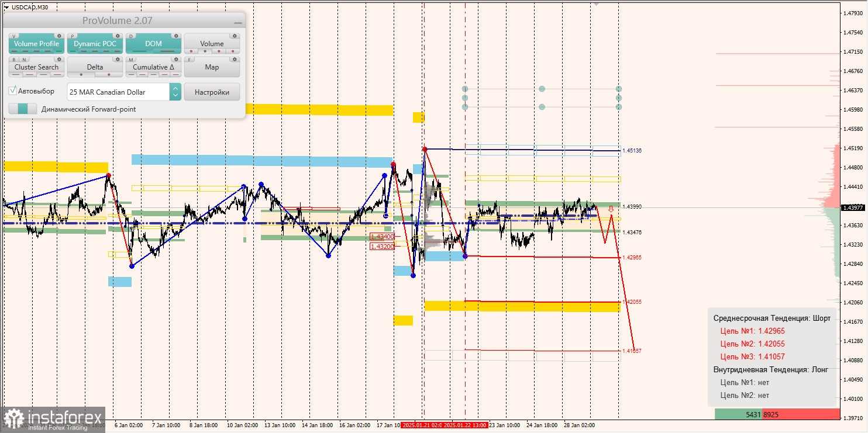Select the red line segment under DOM
This screenshot has height=433, width=868.
167,51
